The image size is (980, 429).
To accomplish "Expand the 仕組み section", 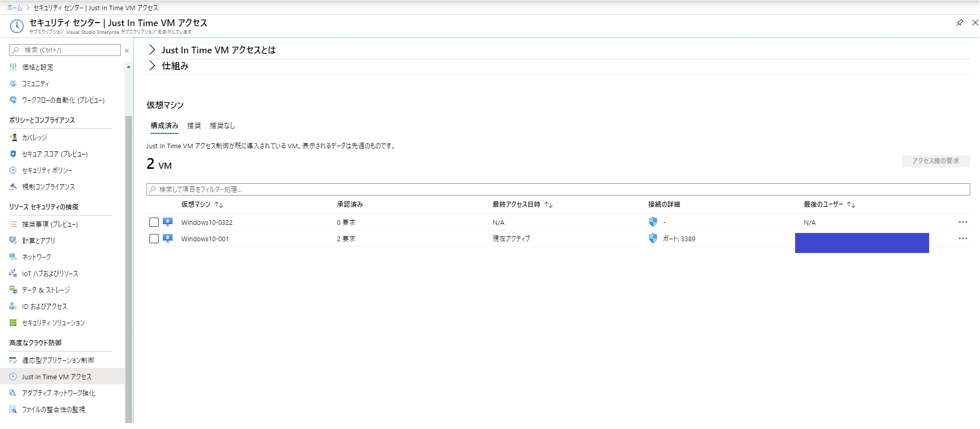I will coord(152,66).
